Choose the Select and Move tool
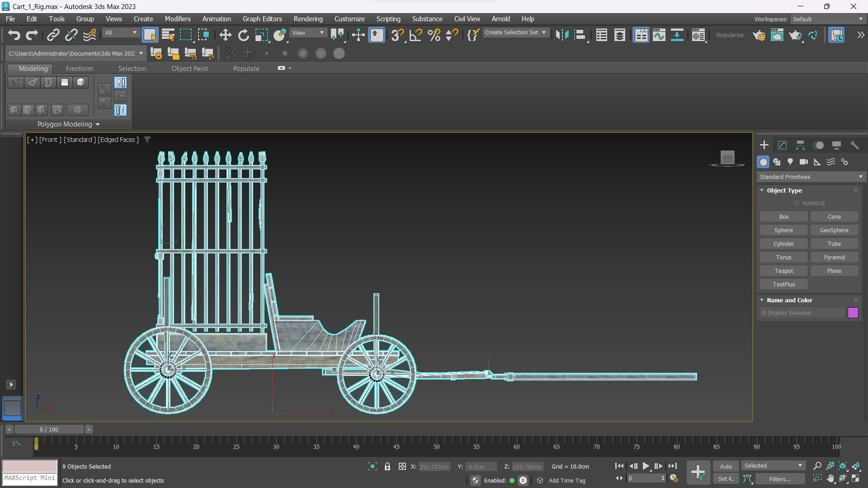This screenshot has height=488, width=868. [225, 35]
